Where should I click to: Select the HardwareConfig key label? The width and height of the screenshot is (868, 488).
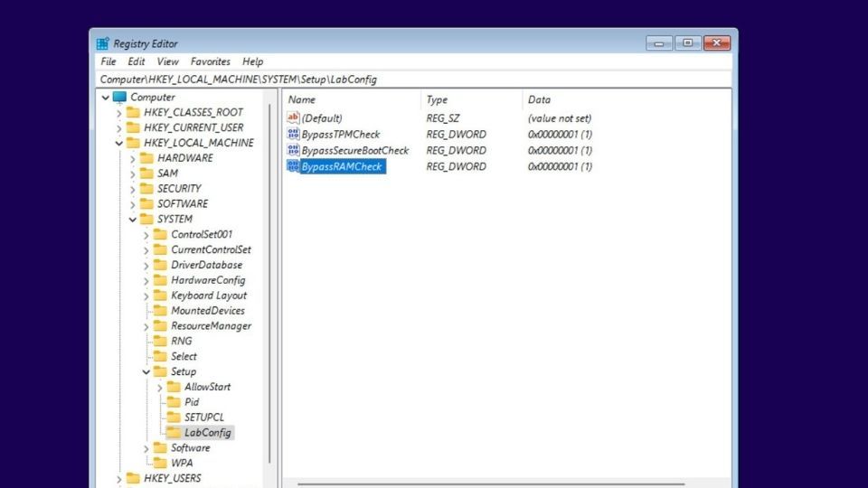point(208,280)
